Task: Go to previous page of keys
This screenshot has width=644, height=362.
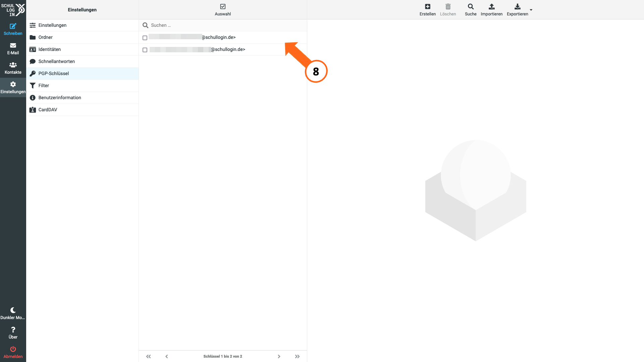Action: pyautogui.click(x=167, y=356)
